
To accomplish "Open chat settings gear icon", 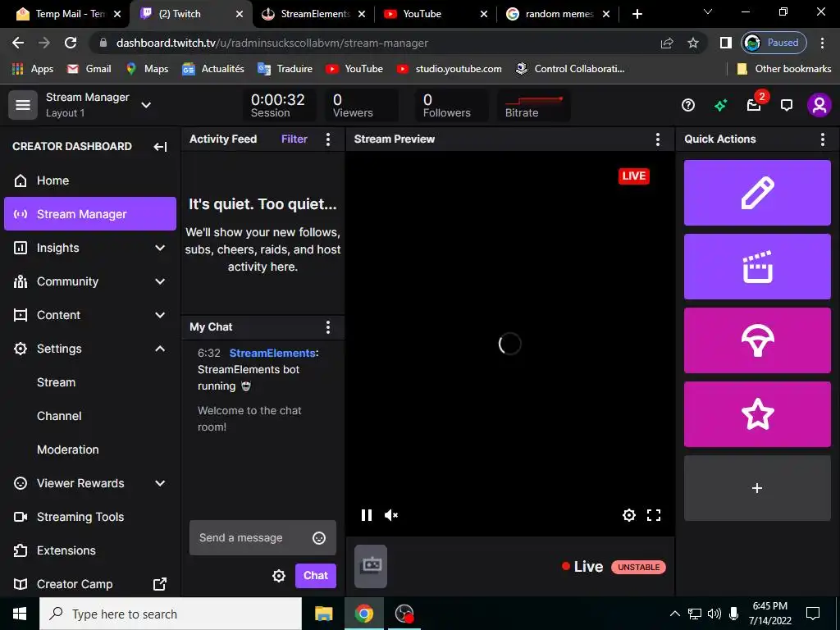I will (279, 575).
